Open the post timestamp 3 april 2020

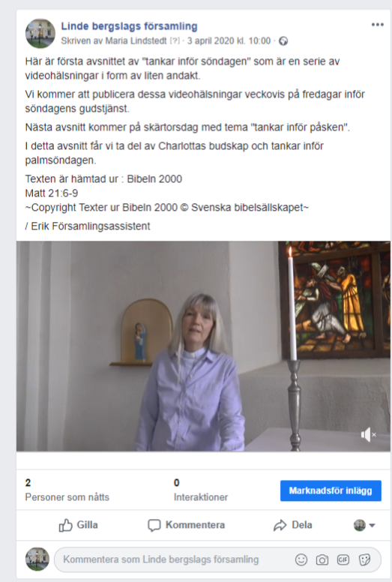[229, 40]
